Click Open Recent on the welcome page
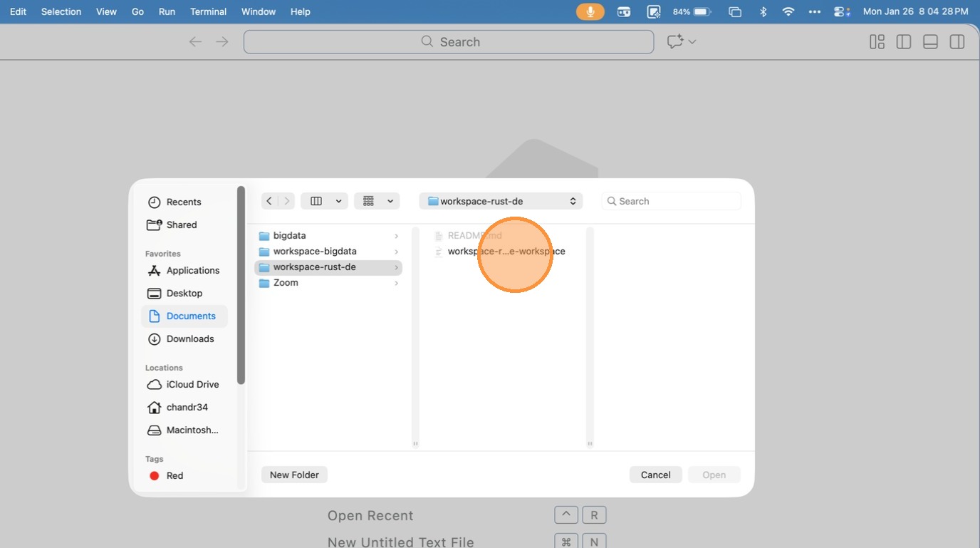Viewport: 980px width, 548px height. tap(370, 515)
